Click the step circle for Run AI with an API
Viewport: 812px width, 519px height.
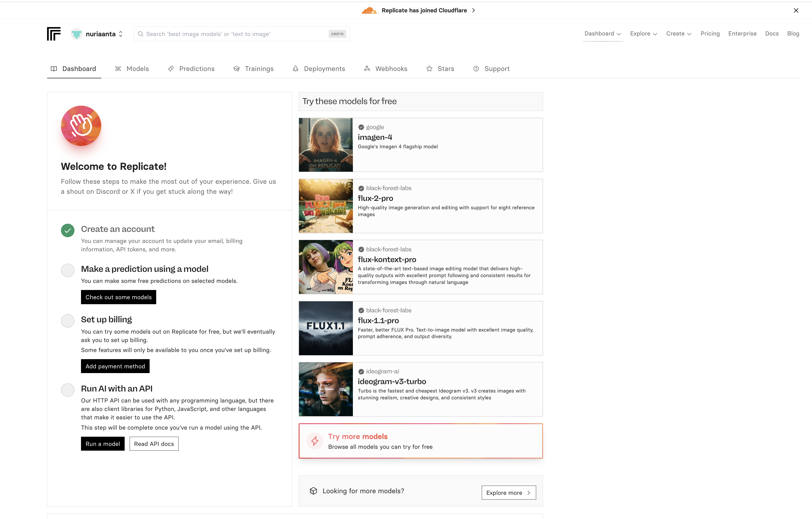(x=68, y=390)
